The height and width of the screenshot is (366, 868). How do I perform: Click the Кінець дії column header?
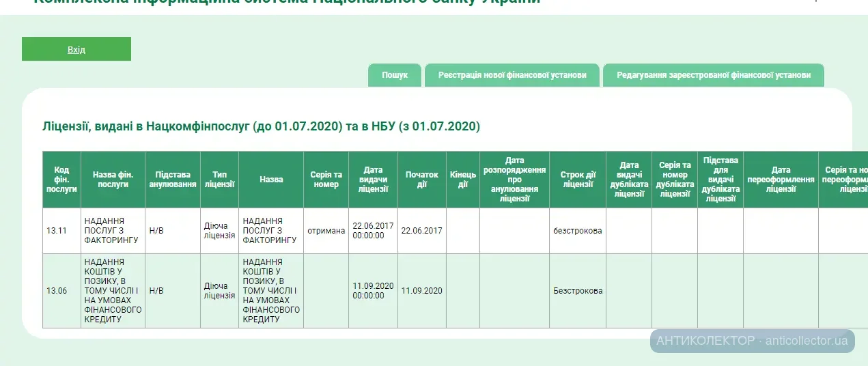click(463, 180)
